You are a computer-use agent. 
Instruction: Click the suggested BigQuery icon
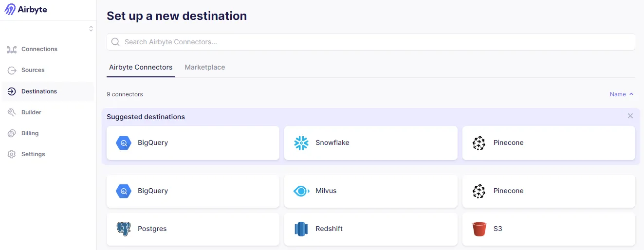point(124,143)
